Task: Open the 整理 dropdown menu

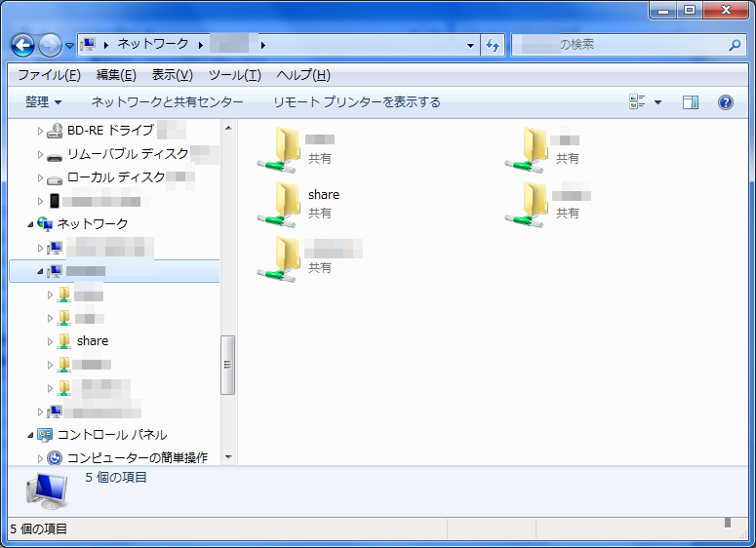Action: (x=43, y=102)
